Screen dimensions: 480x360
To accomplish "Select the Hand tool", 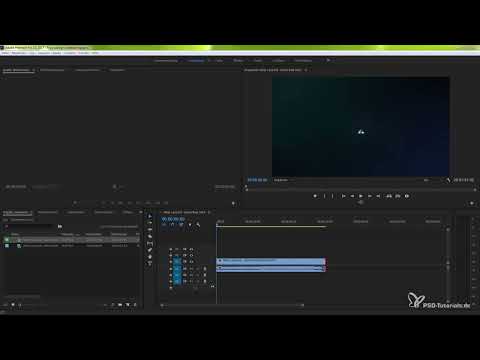I will click(150, 257).
